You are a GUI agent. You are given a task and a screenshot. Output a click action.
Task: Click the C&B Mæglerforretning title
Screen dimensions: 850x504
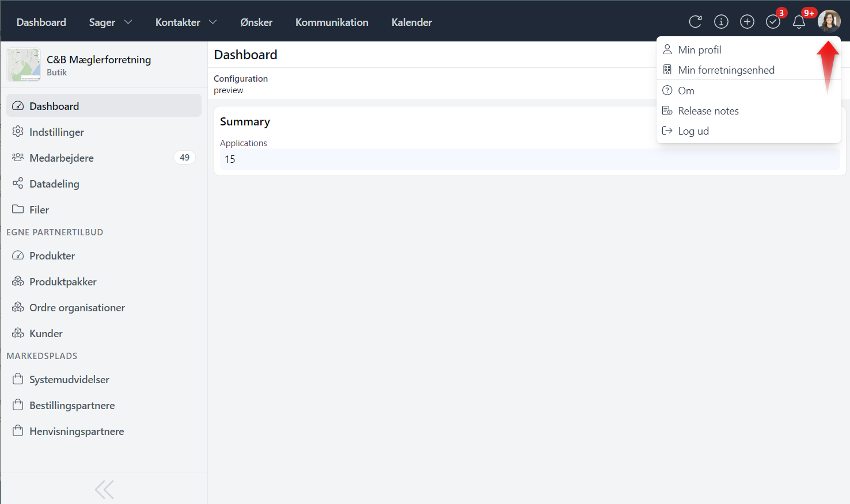(98, 59)
